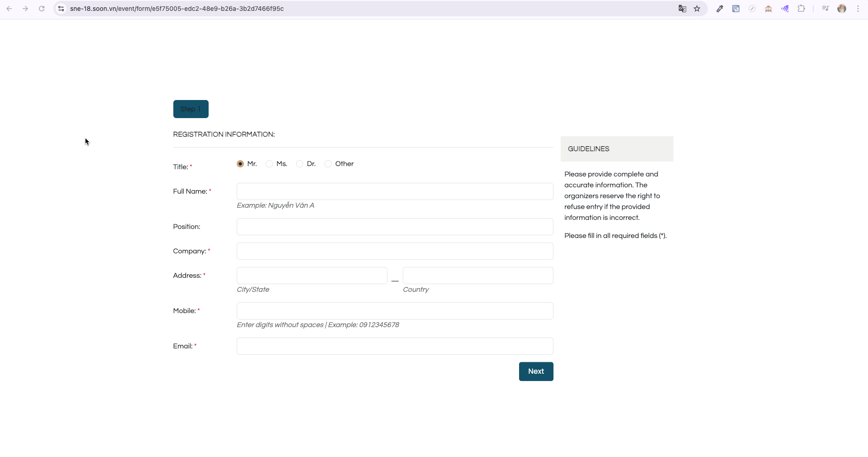Reload the registration page
The width and height of the screenshot is (868, 457).
click(42, 9)
